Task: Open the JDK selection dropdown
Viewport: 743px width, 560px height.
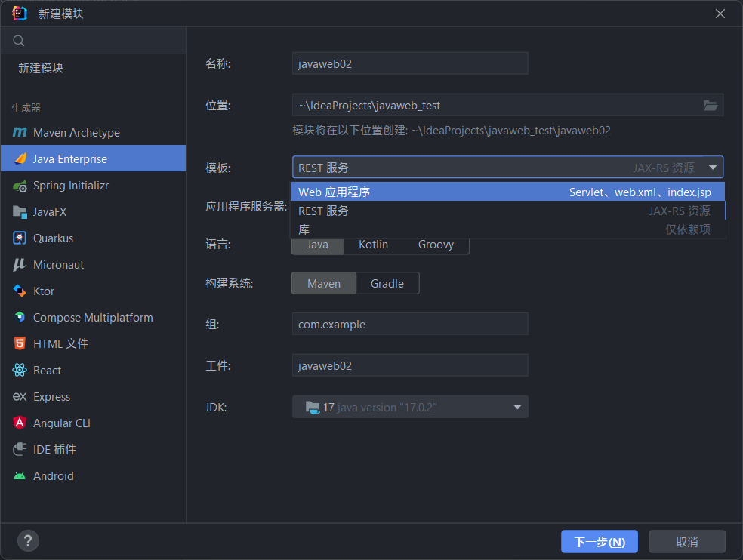Action: coord(517,407)
